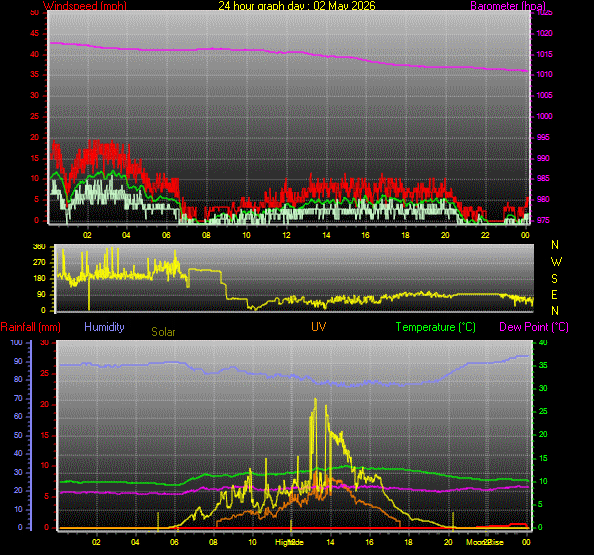Screen dimensions: 594x555
Task: Click the orange 'UV' legend label
Action: tap(319, 327)
